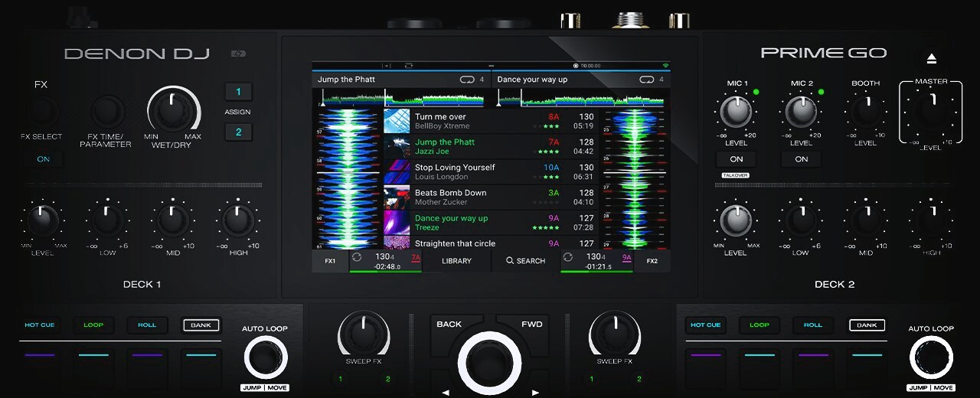Click the left arrow below the browse knob
Screen dimensions: 980x398
point(446,393)
